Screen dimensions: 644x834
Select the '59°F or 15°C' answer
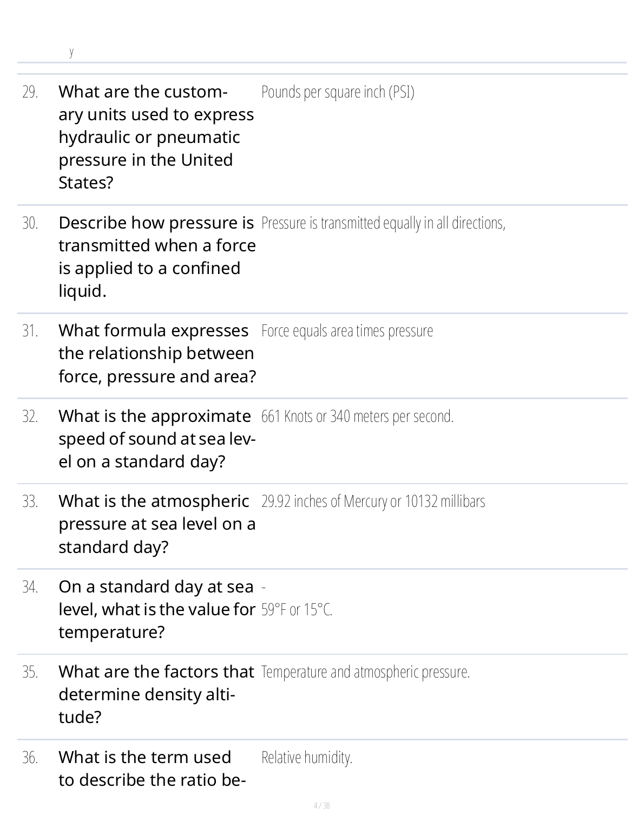[x=297, y=610]
